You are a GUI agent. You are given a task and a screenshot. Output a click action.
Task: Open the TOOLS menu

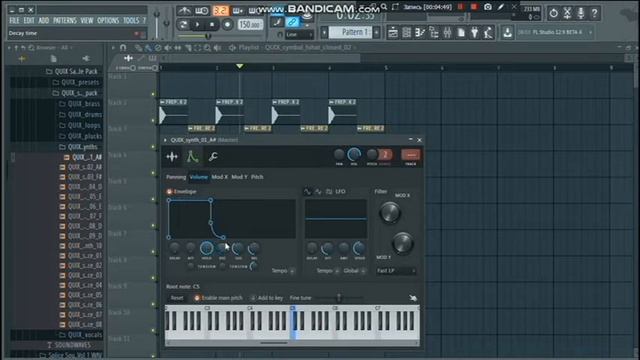[131, 20]
